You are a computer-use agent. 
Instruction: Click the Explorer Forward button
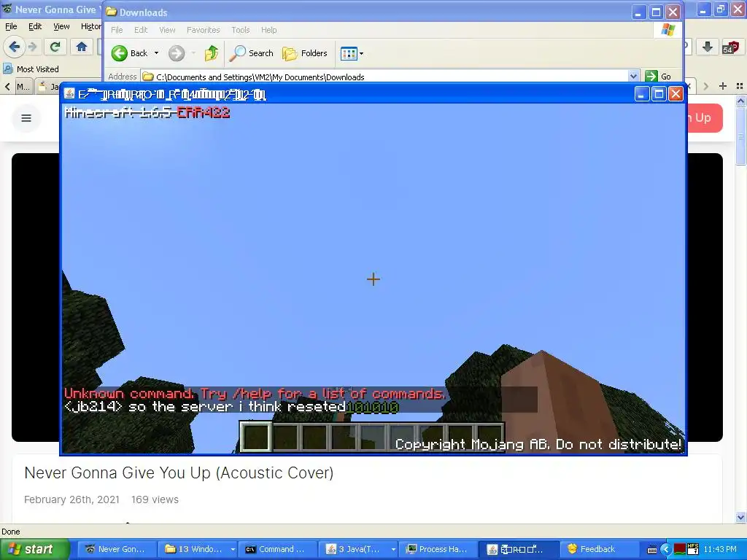(x=177, y=53)
